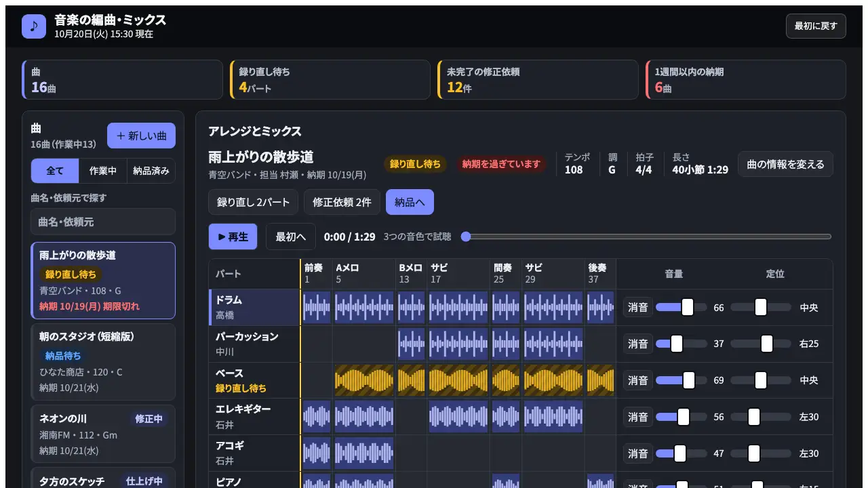The image size is (868, 488).
Task: Click the 録り直し待ち summary card
Action: click(x=330, y=79)
